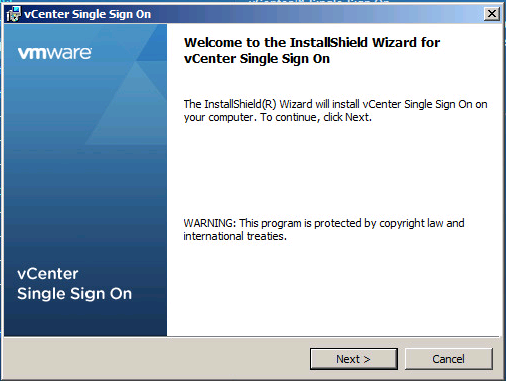The width and height of the screenshot is (506, 381).
Task: Click the gray button bar left of Next
Action: pos(157,359)
